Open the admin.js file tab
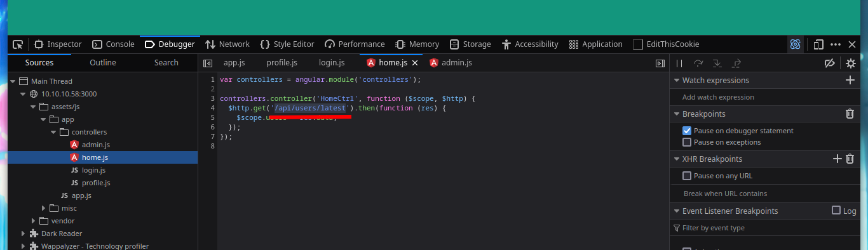868x250 pixels. [451, 63]
